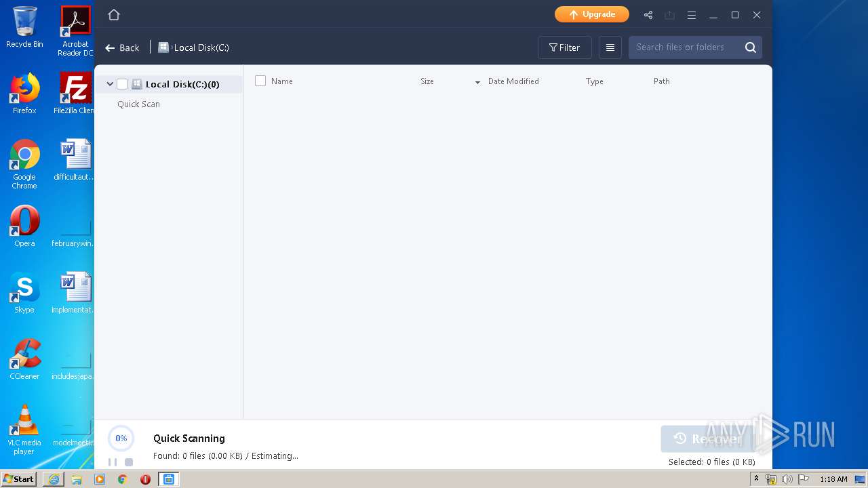The height and width of the screenshot is (488, 868).
Task: Select the CCleaner desktop icon
Action: pos(24,359)
